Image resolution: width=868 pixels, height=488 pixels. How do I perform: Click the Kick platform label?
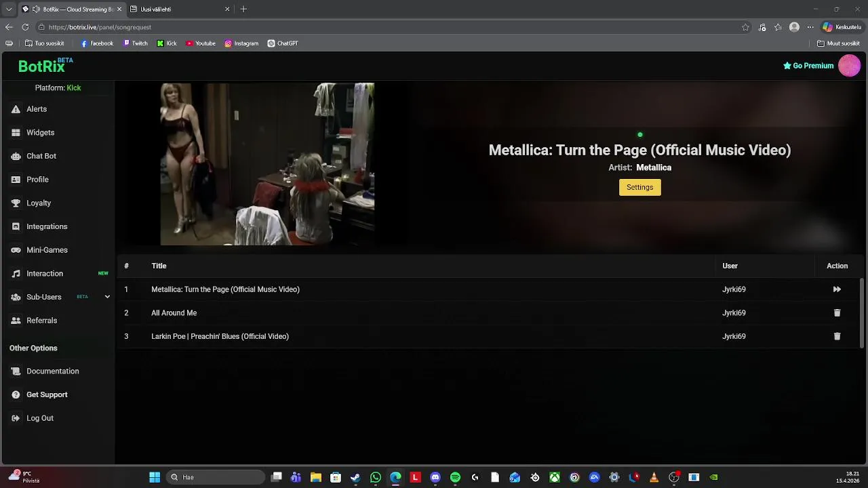pyautogui.click(x=73, y=88)
